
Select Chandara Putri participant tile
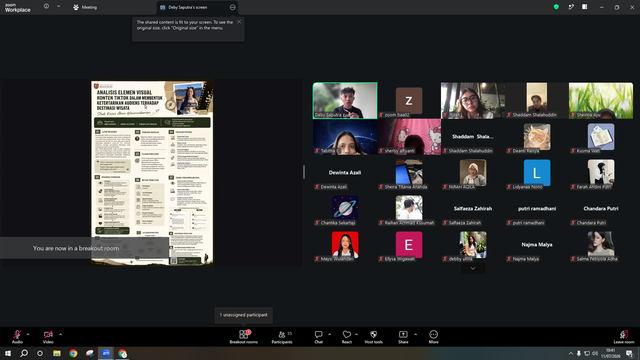click(601, 209)
